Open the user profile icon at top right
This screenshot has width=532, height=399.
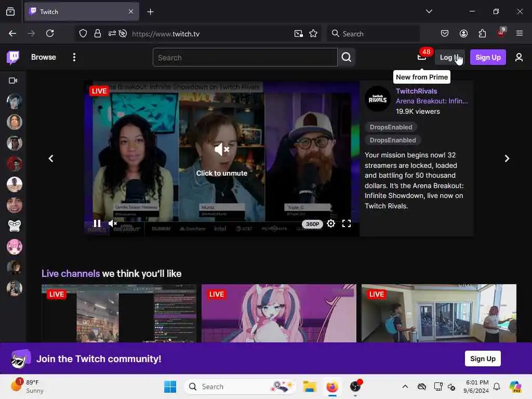[x=519, y=57]
